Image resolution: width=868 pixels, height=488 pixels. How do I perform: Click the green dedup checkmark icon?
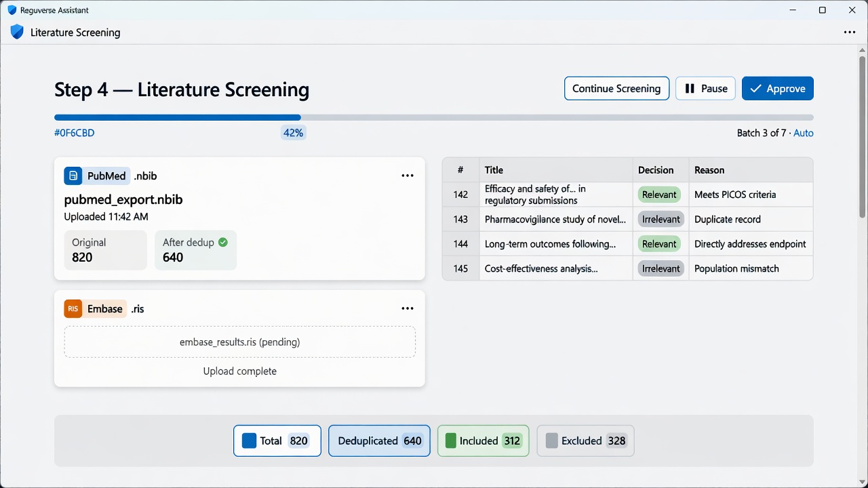[223, 242]
